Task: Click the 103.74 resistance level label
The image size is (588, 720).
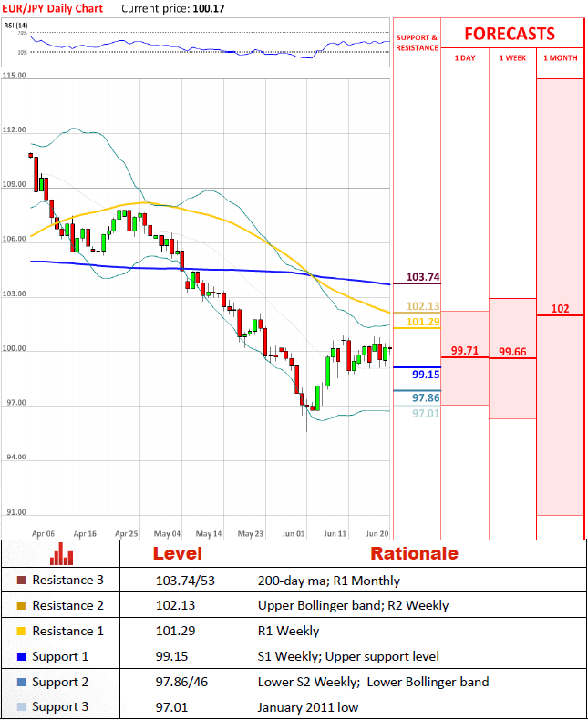Action: tap(424, 277)
